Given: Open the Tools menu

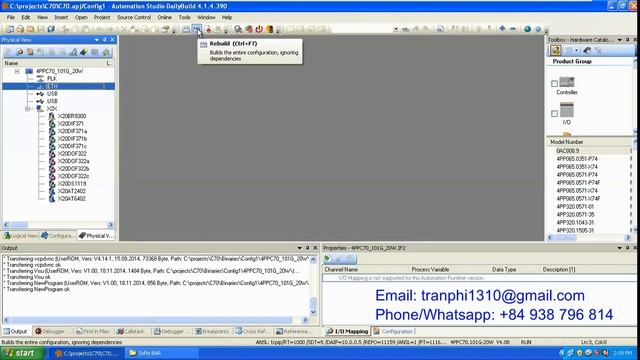Looking at the screenshot, I should (x=184, y=18).
